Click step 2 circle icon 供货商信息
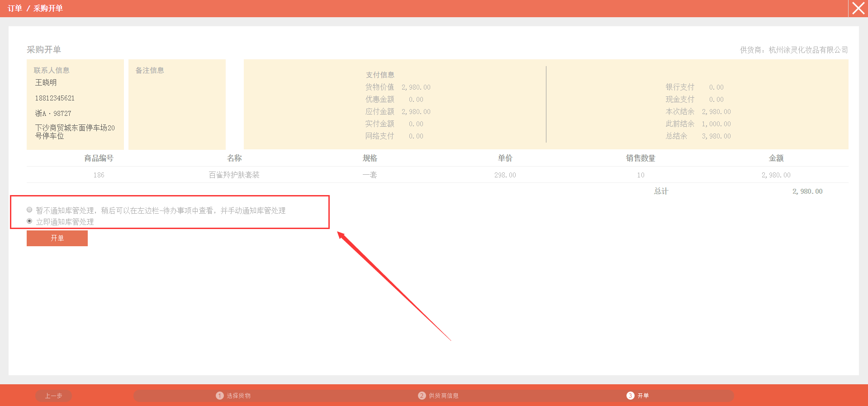Screen dimensions: 868x406 pyautogui.click(x=422, y=396)
